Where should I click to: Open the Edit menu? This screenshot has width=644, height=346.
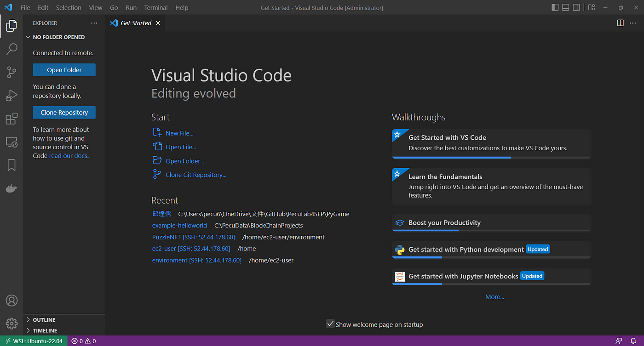(x=43, y=8)
